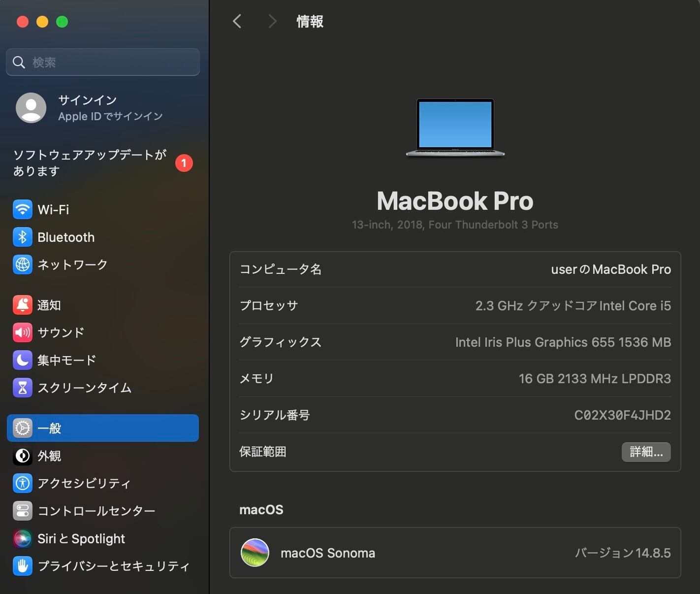Image resolution: width=700 pixels, height=594 pixels.
Task: Click the コントロールセンター switches icon
Action: coord(23,511)
